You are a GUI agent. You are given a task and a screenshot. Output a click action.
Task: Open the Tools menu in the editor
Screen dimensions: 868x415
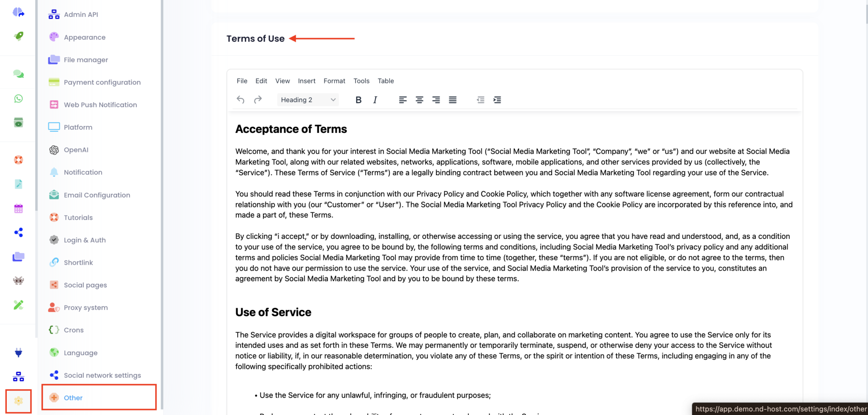coord(362,81)
